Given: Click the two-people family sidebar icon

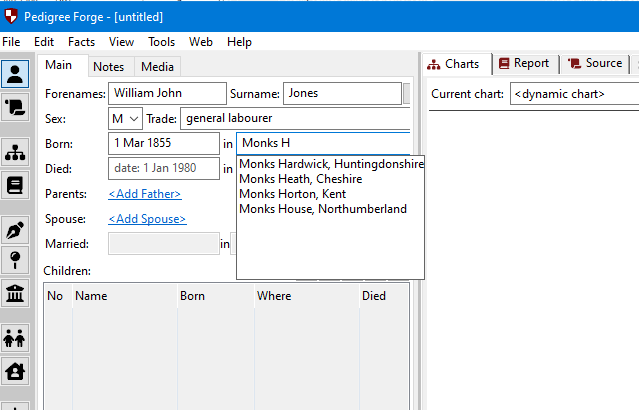Looking at the screenshot, I should (16, 338).
